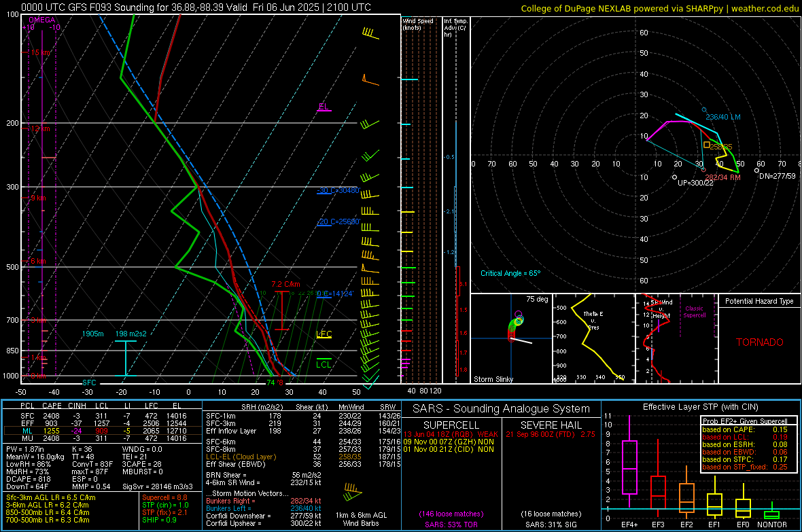
Task: Click the 'Wind Speed (knots)' panel header
Action: click(418, 24)
